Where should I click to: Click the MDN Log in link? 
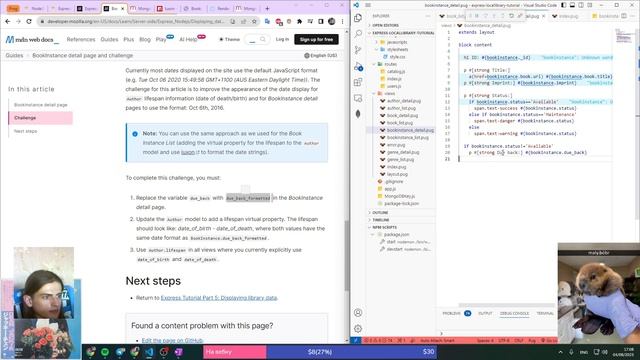tap(282, 39)
